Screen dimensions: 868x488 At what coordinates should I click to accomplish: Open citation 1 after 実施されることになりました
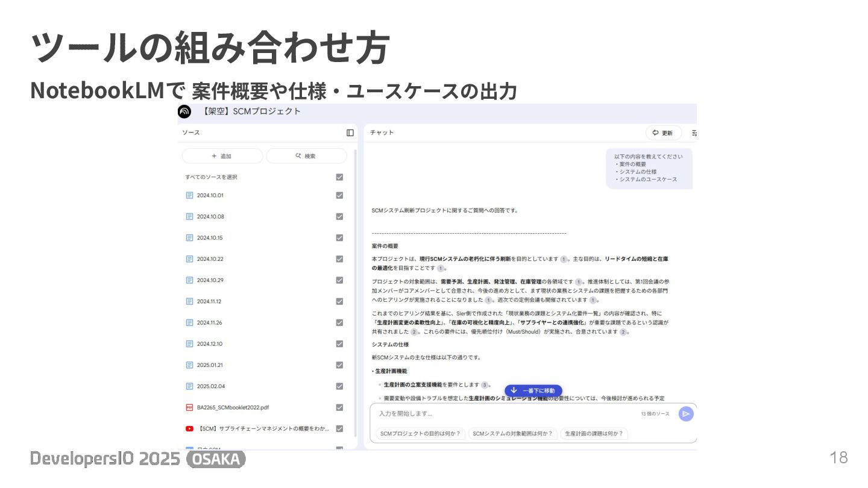click(x=488, y=299)
